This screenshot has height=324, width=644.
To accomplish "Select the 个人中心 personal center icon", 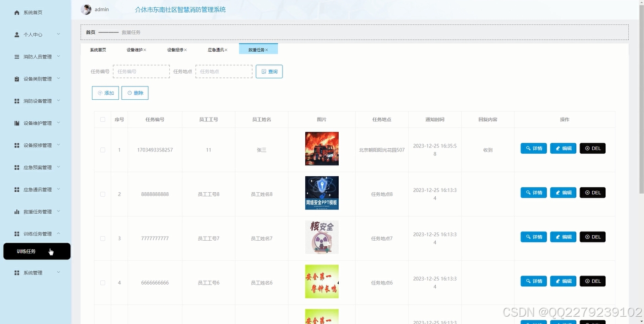I will pyautogui.click(x=17, y=34).
